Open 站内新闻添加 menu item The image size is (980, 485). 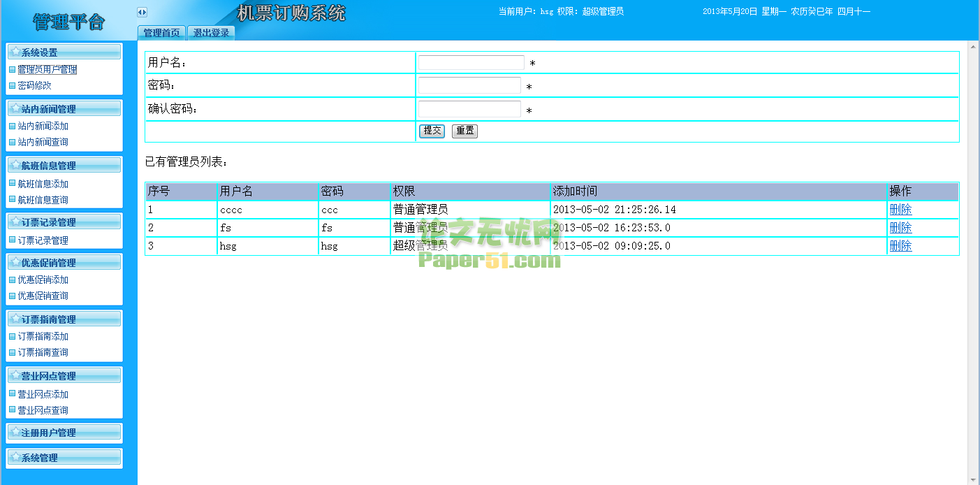[x=43, y=126]
